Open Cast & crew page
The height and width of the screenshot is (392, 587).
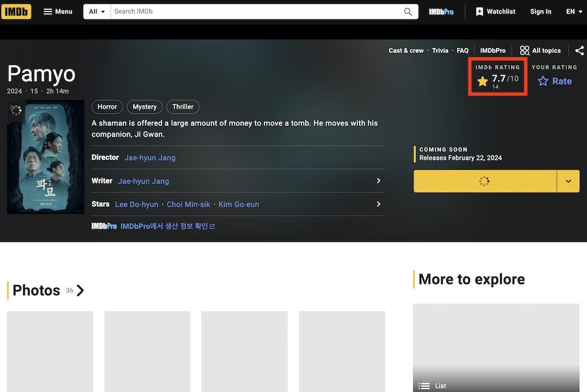tap(406, 50)
